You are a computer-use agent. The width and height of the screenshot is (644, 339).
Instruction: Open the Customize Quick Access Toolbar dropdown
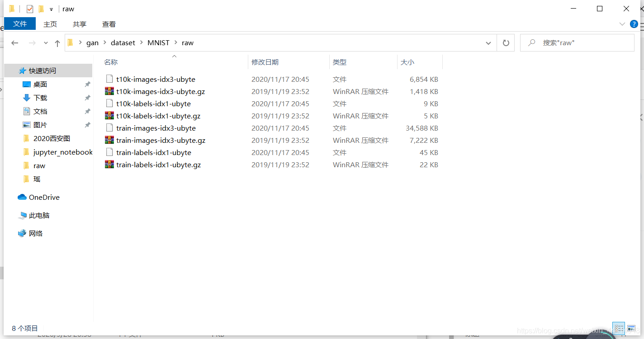52,9
